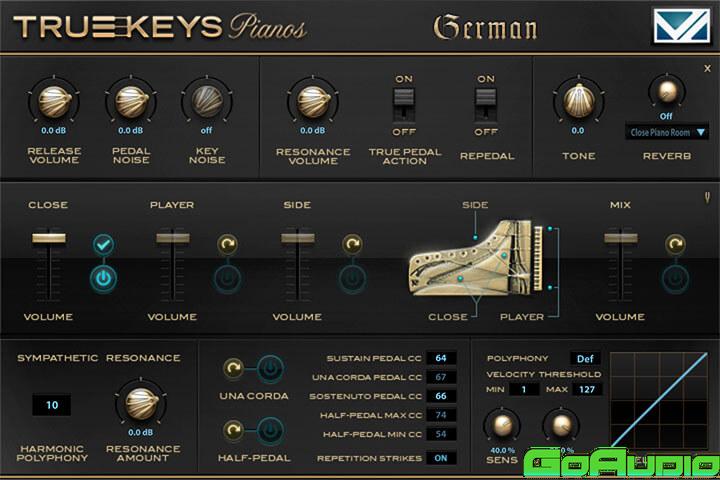This screenshot has width=720, height=480.
Task: Click the Sostenuto Pedal CC value 66
Action: pos(441,396)
